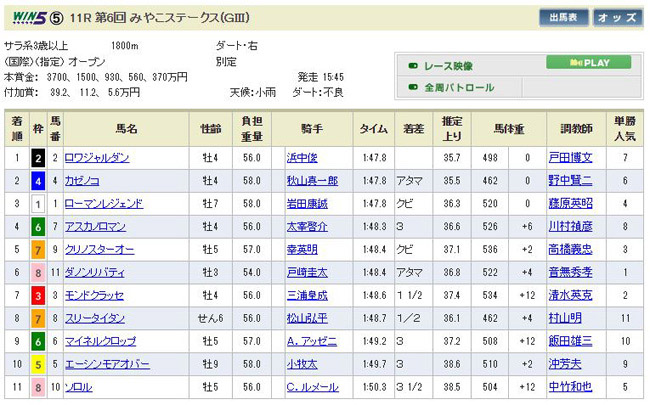Open jockey 幸英明 profile
650x405 pixels.
300,250
